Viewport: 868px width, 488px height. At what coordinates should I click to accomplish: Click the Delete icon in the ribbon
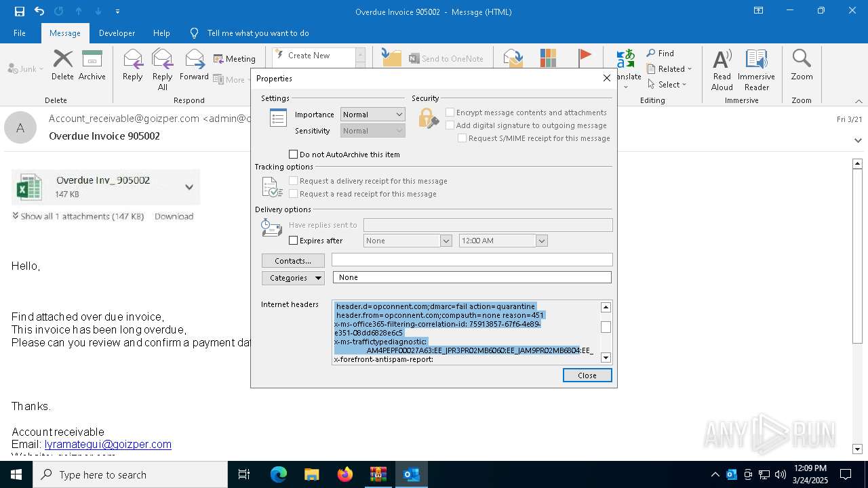tap(62, 65)
